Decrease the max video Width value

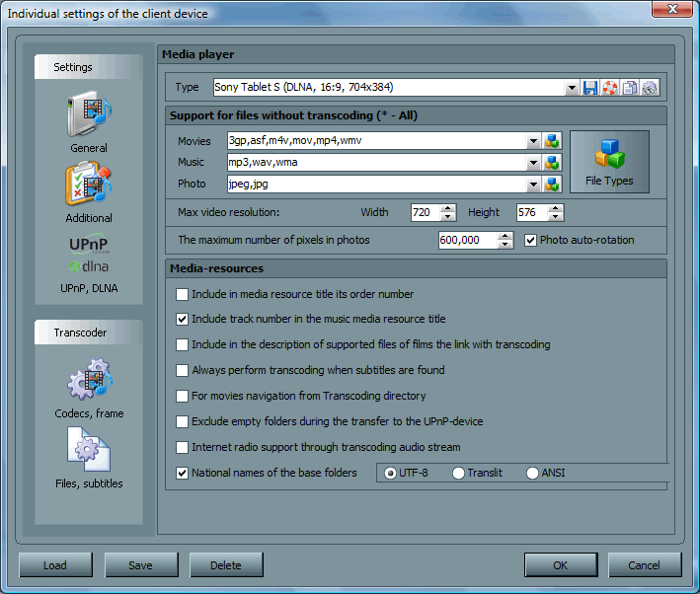(447, 217)
